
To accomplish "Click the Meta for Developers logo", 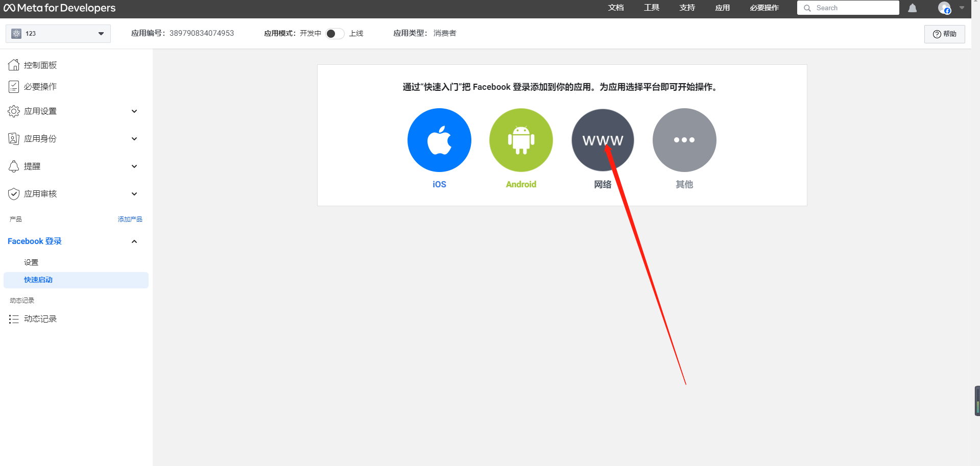I will (60, 8).
